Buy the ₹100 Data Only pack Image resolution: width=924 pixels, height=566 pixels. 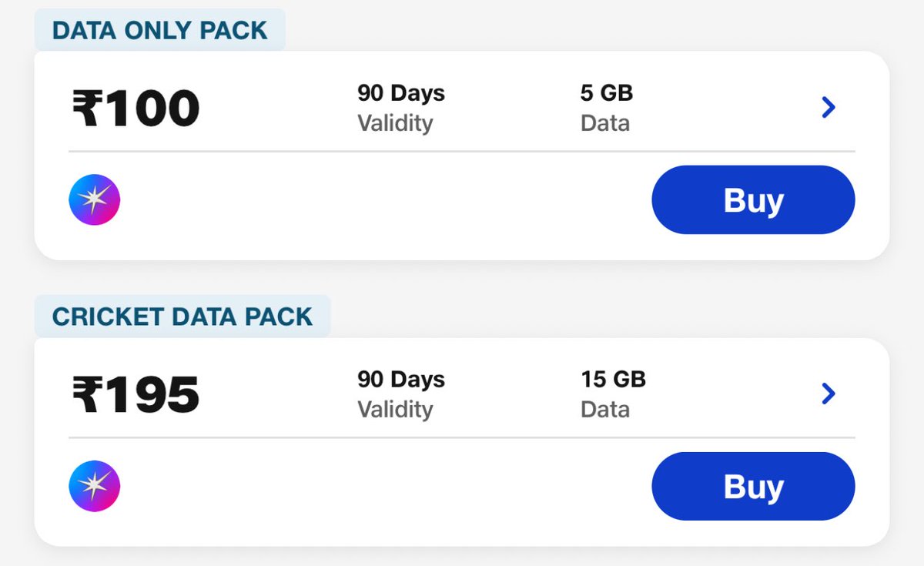pyautogui.click(x=753, y=199)
